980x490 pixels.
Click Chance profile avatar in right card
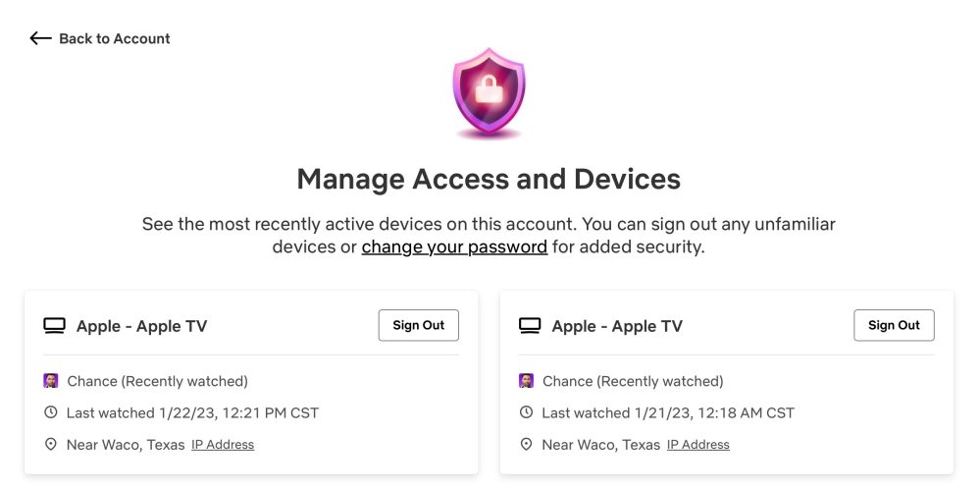[527, 381]
